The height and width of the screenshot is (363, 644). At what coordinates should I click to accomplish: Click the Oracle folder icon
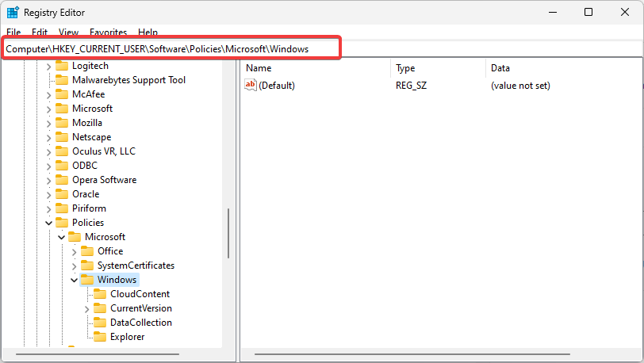pyautogui.click(x=62, y=194)
